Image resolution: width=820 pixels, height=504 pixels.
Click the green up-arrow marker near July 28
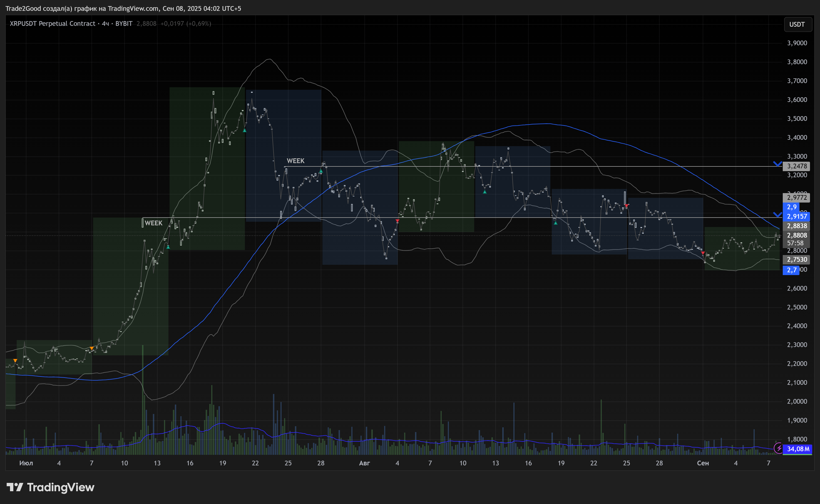click(321, 171)
